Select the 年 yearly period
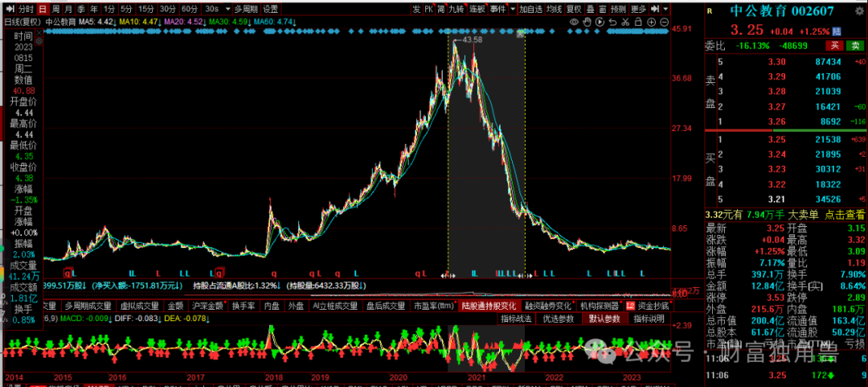Viewport: 868px width, 387px height. click(94, 9)
